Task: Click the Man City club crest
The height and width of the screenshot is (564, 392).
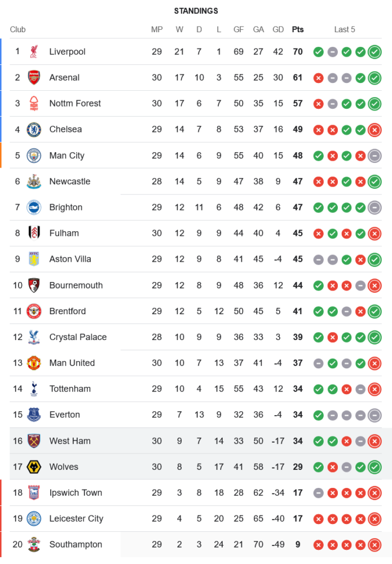Action: click(34, 156)
